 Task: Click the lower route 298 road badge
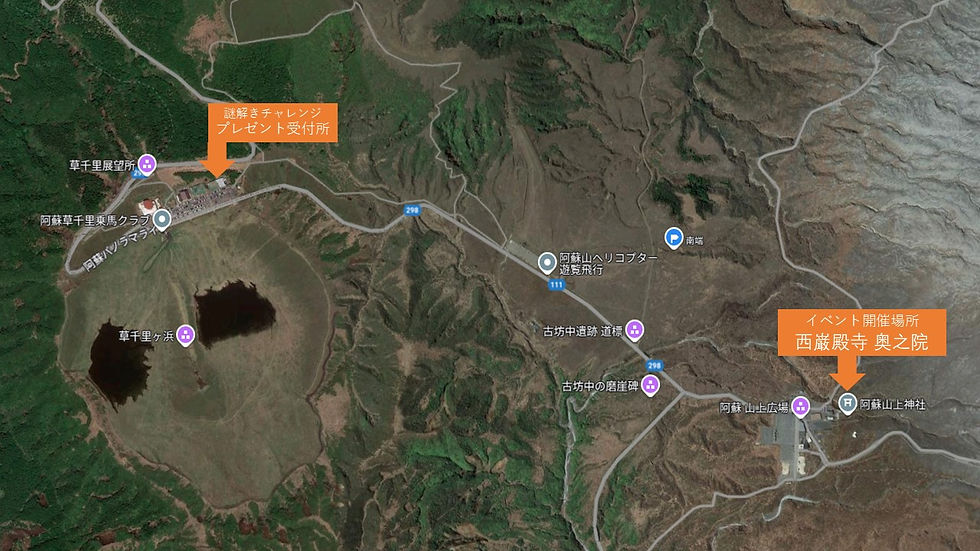click(x=654, y=365)
